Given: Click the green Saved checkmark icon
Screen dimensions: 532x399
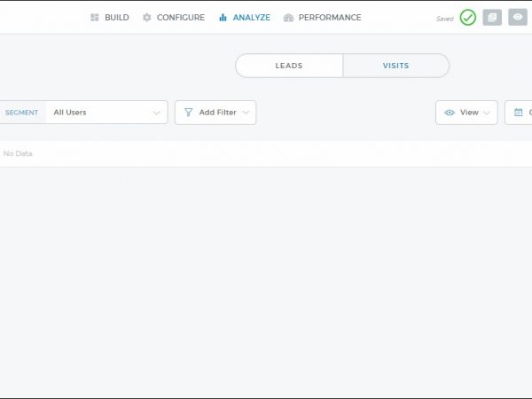Looking at the screenshot, I should click(x=467, y=18).
